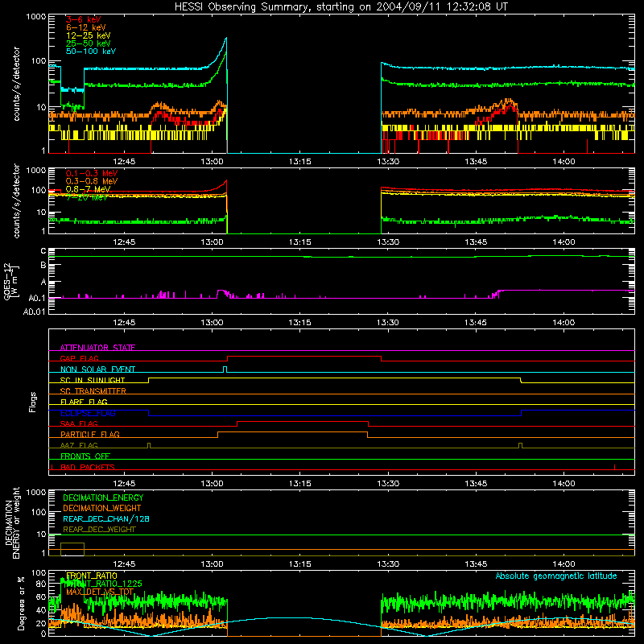Screen dimensions: 644x644
Task: Click the GOES-12 axis label
Action: tap(8, 281)
